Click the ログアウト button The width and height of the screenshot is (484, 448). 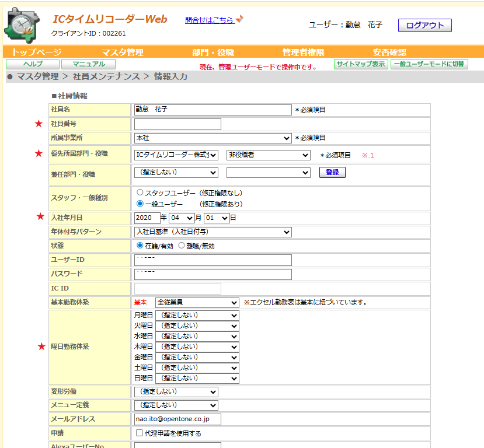[424, 25]
